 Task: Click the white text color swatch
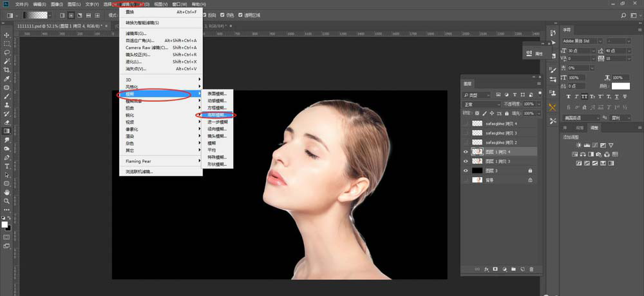620,86
